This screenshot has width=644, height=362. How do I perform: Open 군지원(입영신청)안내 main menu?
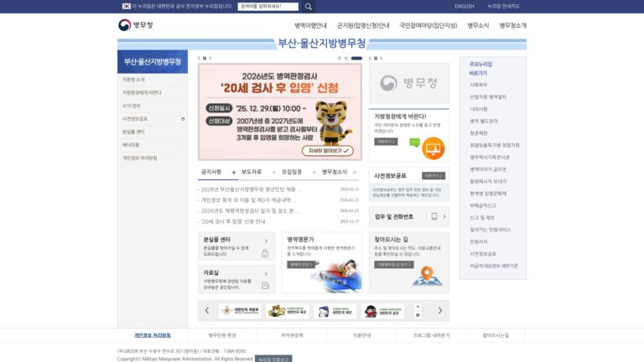tap(363, 25)
